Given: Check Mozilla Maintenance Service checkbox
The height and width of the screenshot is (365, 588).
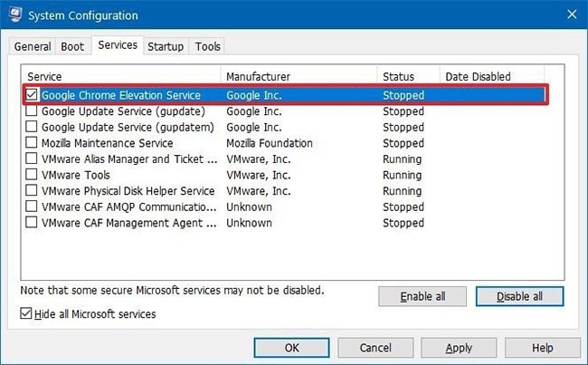Looking at the screenshot, I should pyautogui.click(x=33, y=143).
